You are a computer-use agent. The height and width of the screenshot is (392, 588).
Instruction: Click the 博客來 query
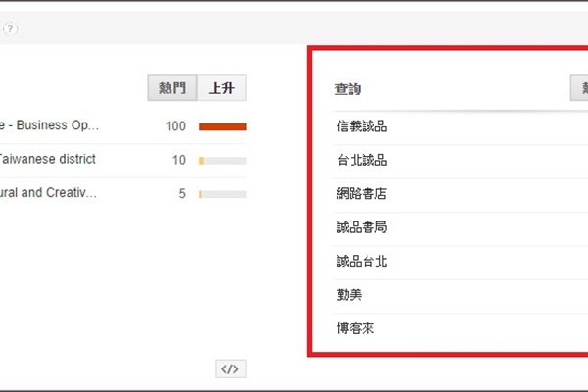click(x=355, y=328)
